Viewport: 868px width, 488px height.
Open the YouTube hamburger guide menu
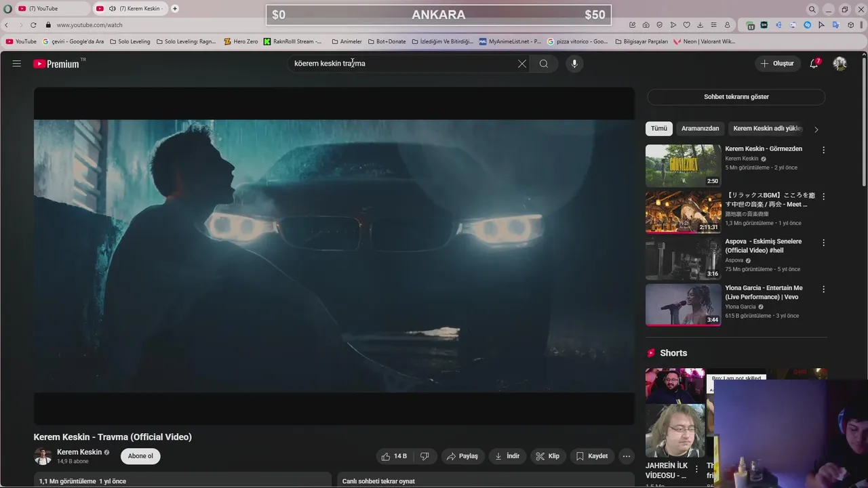17,64
